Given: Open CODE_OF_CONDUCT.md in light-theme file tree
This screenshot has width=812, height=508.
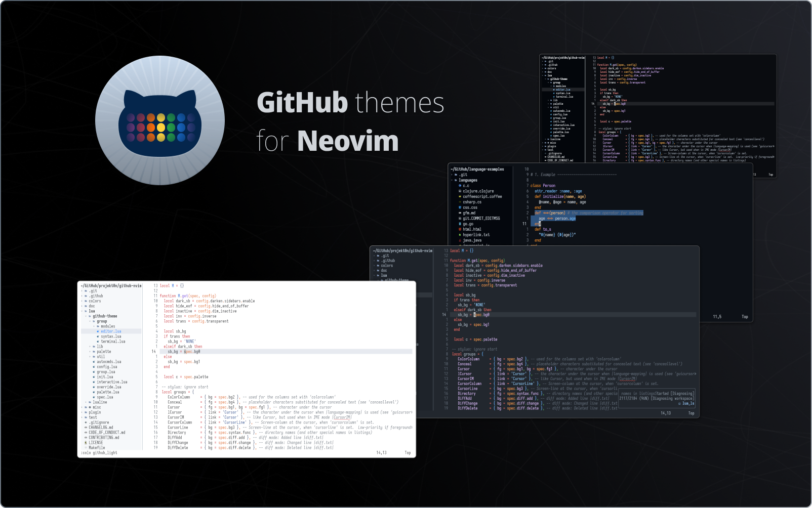Looking at the screenshot, I should tap(107, 433).
